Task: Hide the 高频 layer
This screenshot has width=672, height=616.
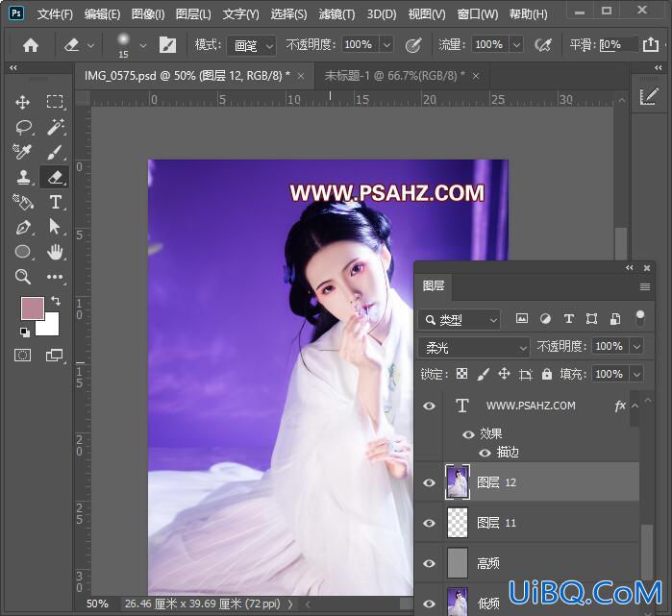Action: click(429, 563)
